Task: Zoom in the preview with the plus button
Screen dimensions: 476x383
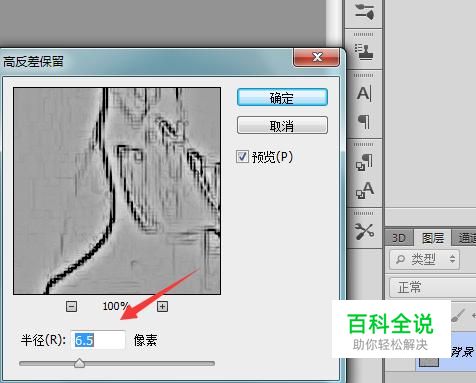Action: coord(162,306)
